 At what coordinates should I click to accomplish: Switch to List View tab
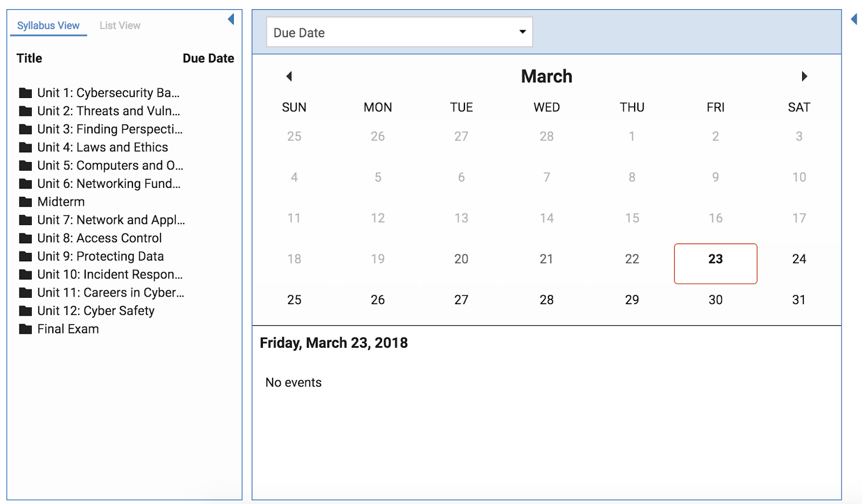pos(120,26)
